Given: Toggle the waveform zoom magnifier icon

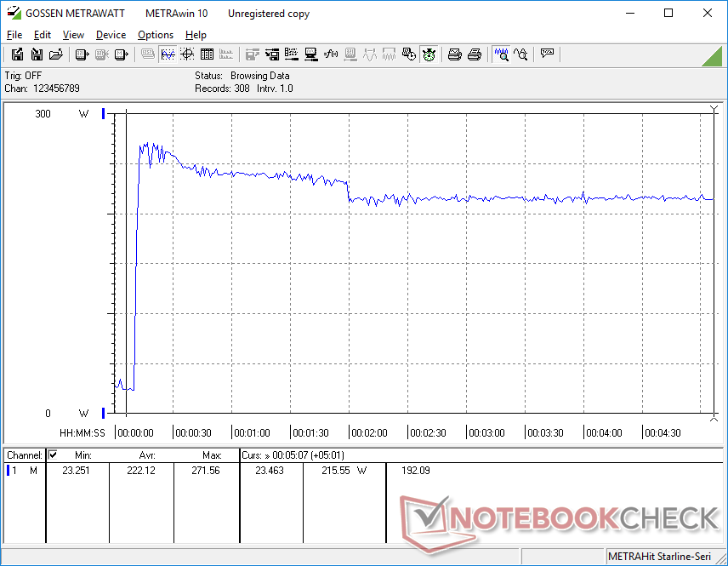Looking at the screenshot, I should 502,54.
